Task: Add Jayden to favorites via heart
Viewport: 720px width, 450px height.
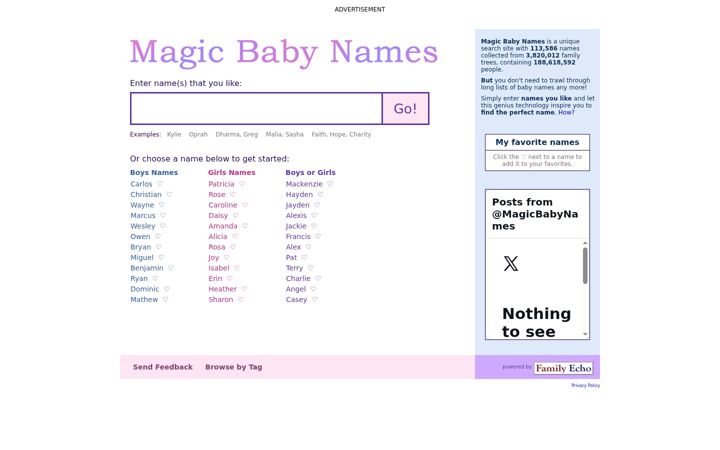Action: click(317, 205)
